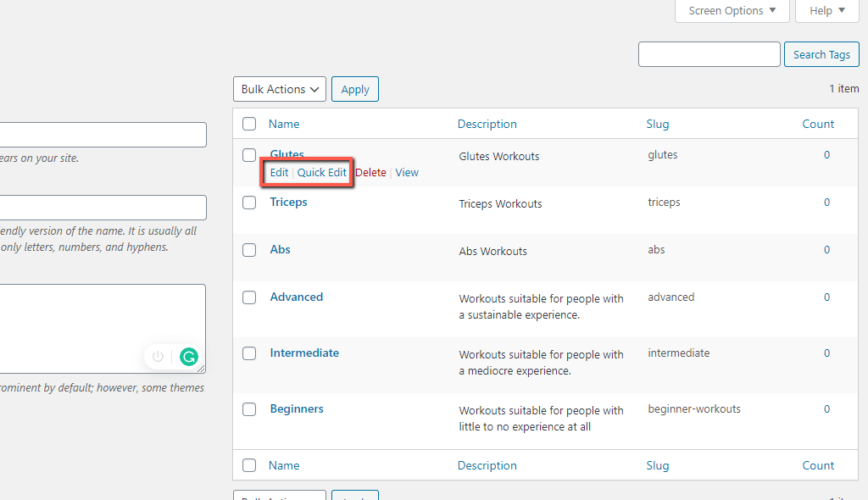Viewport: 868px width, 500px height.
Task: Click Quick Edit under Glutes
Action: pyautogui.click(x=321, y=172)
